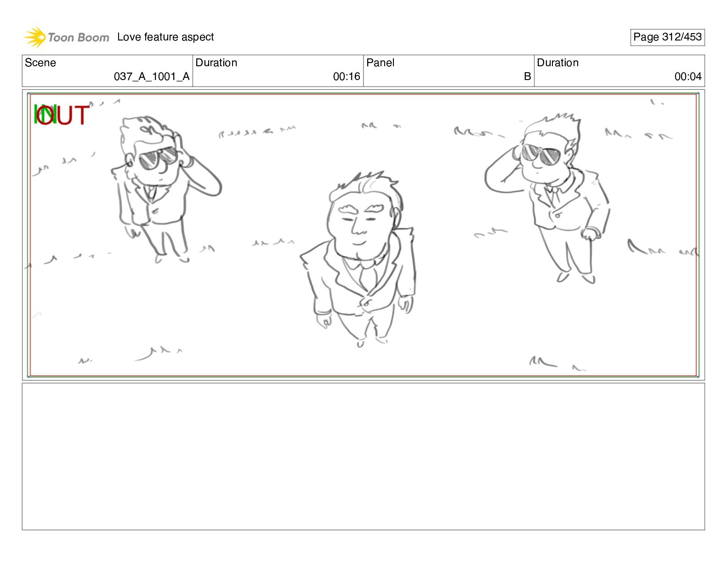Click the 'Duration' label next to Scene
Image resolution: width=728 pixels, height=563 pixels.
[216, 63]
